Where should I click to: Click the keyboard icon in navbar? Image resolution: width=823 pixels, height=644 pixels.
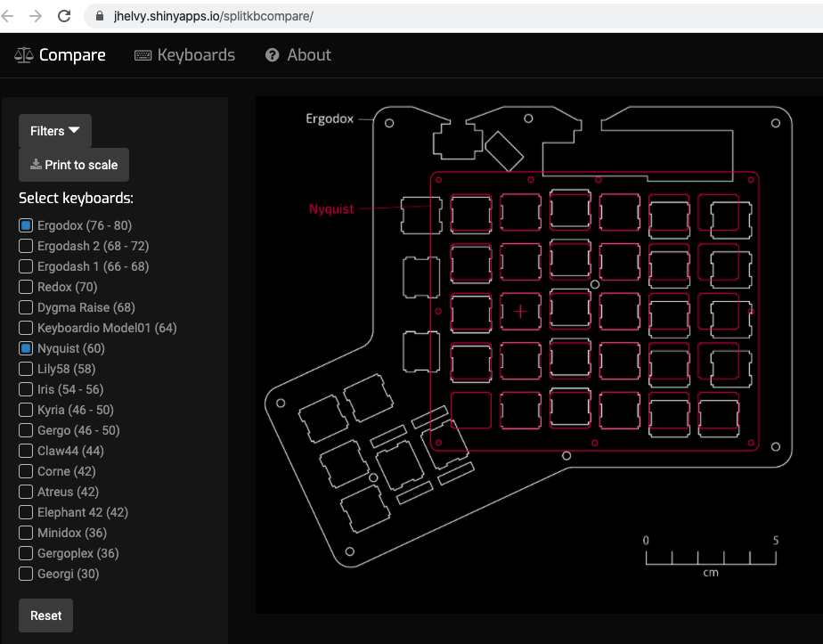coord(143,55)
